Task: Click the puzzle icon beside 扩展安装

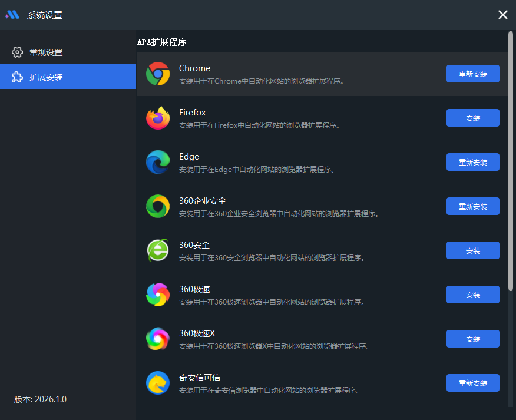Action: pos(17,77)
